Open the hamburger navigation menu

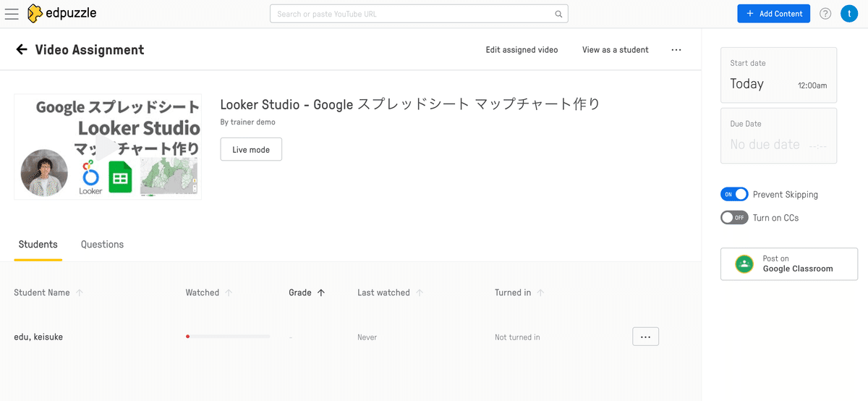point(12,14)
